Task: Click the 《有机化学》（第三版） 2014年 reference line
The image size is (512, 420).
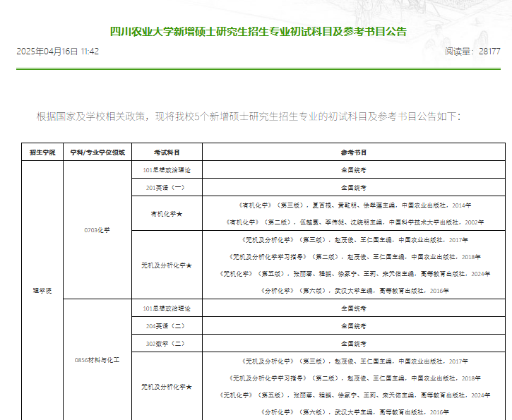Action: pos(354,205)
